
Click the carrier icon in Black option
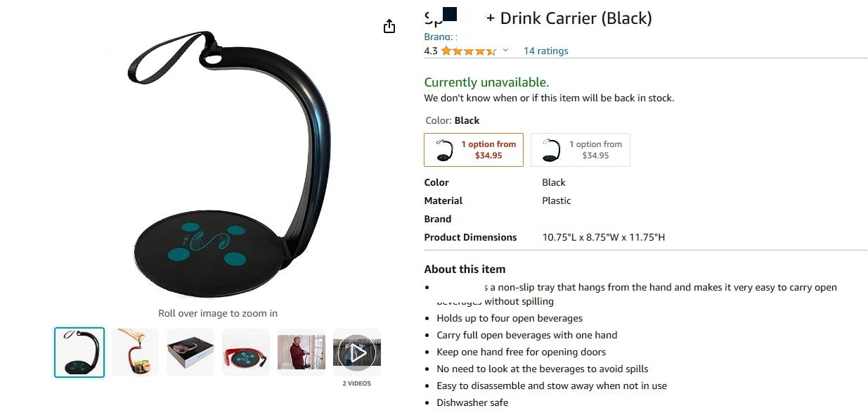point(444,150)
